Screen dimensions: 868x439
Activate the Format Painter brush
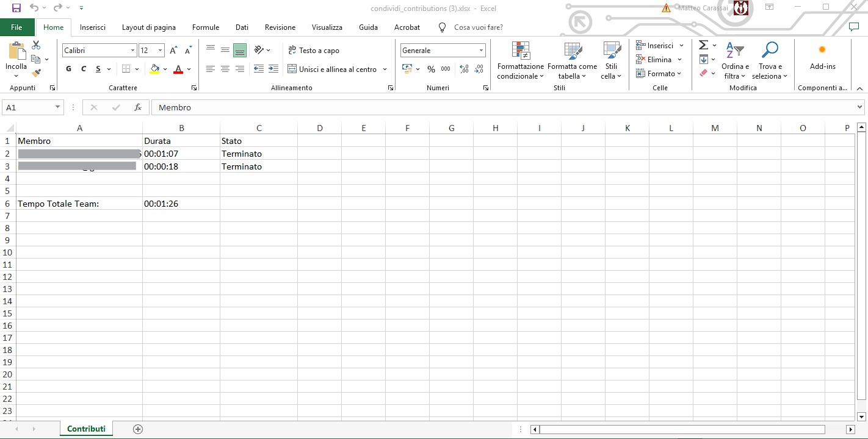tap(36, 73)
